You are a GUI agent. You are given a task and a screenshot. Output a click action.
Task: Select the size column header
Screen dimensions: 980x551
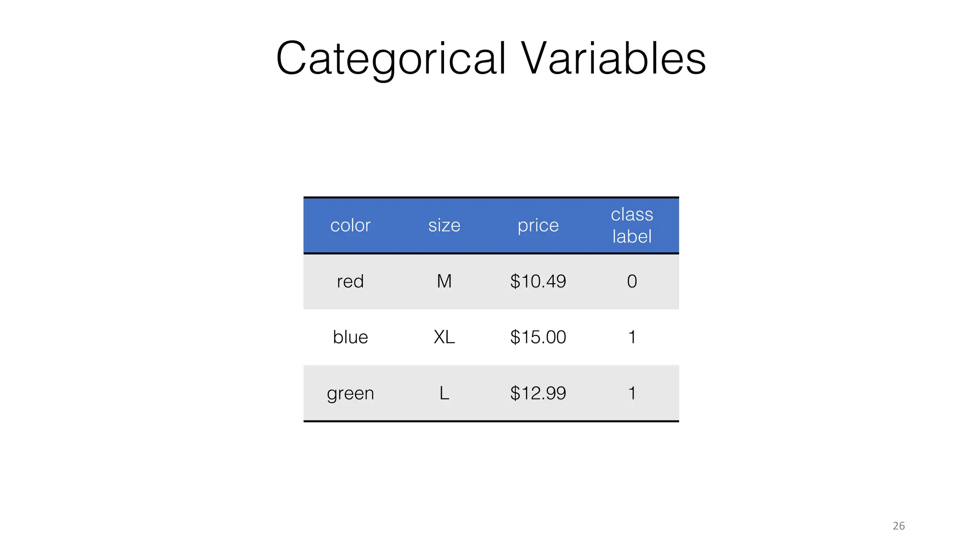pyautogui.click(x=444, y=225)
